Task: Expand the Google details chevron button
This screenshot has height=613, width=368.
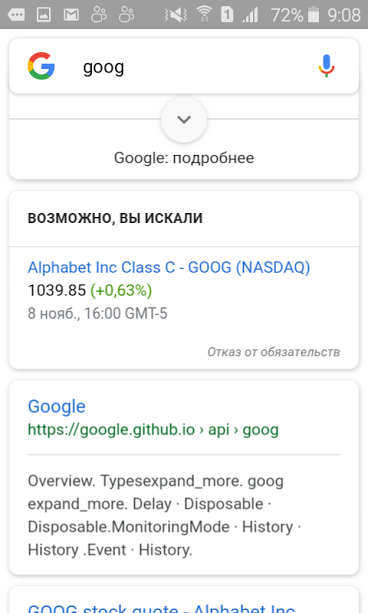Action: click(x=184, y=119)
